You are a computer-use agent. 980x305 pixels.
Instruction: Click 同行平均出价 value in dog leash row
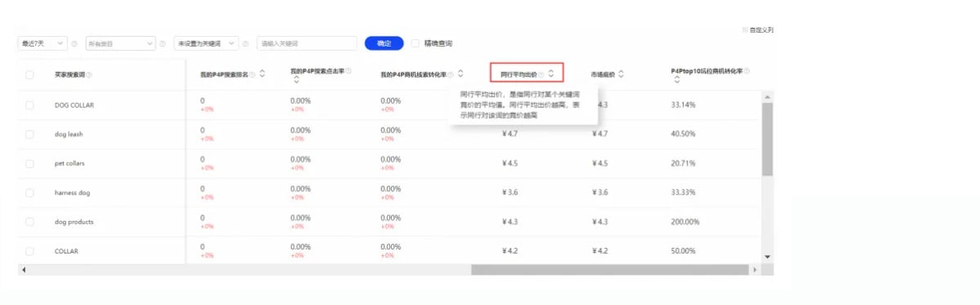tap(510, 134)
